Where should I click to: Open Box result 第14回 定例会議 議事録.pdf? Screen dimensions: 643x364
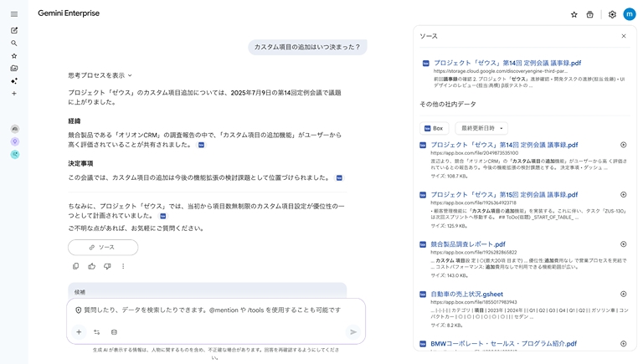pos(504,145)
